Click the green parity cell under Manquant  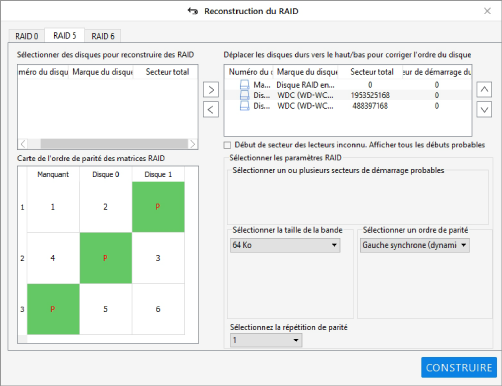(x=53, y=309)
